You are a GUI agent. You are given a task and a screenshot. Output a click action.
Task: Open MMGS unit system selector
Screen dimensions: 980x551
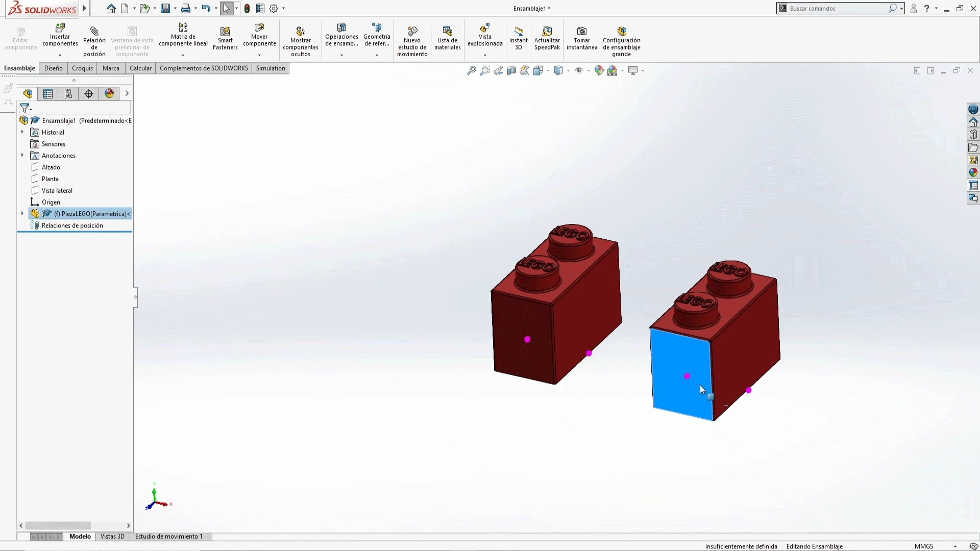click(924, 546)
